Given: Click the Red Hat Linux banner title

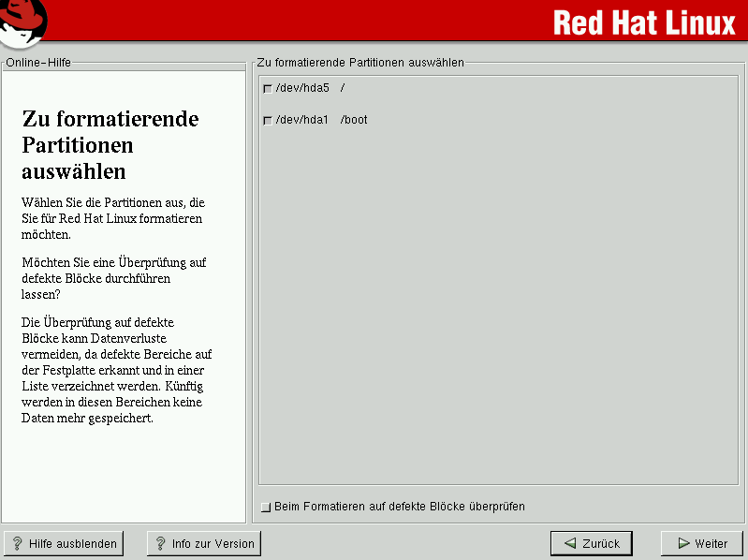Looking at the screenshot, I should (644, 22).
